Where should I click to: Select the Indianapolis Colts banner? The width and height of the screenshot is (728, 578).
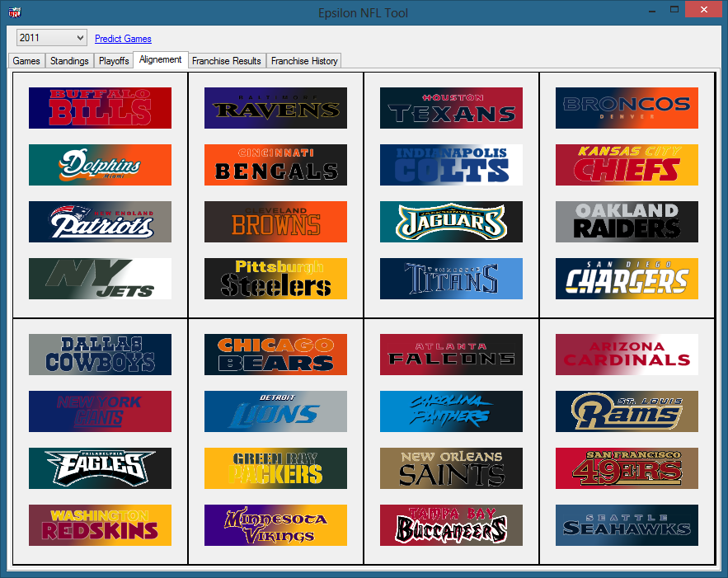tap(451, 165)
